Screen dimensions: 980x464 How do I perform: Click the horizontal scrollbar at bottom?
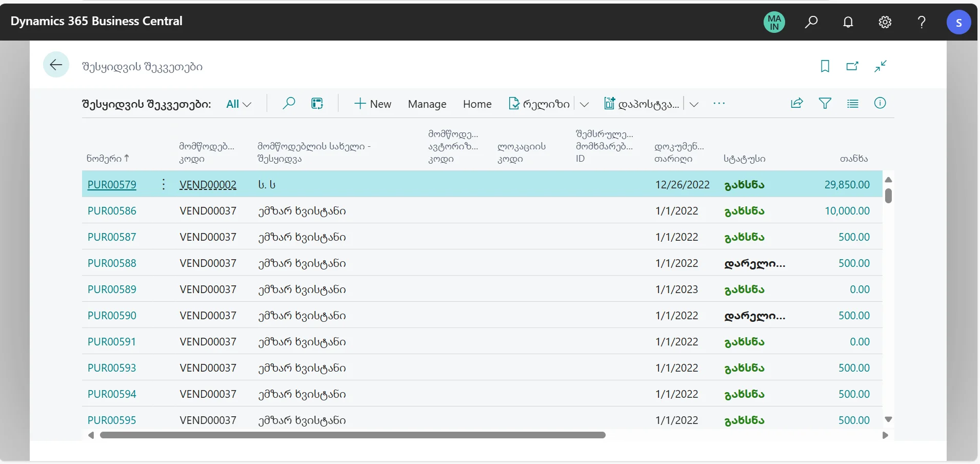352,435
